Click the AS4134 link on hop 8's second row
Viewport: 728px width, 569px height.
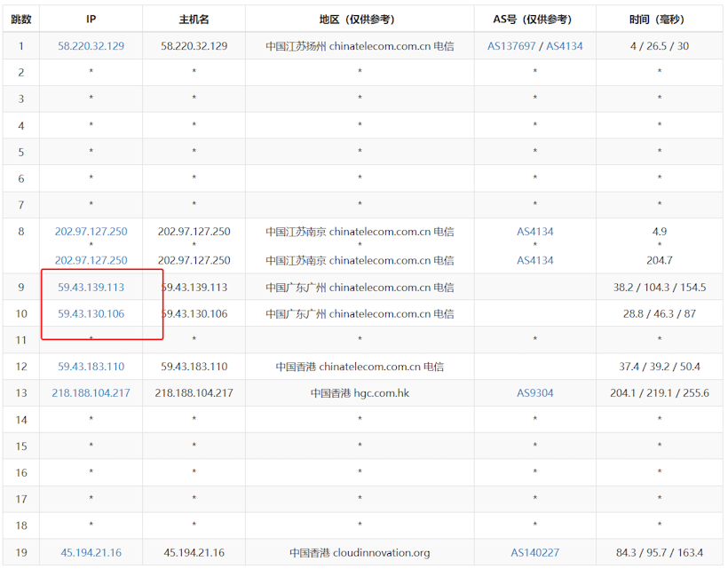[x=534, y=260]
